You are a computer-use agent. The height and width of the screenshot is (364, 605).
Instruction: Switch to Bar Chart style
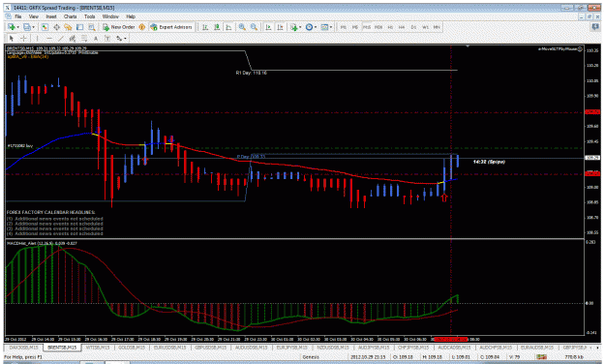coord(205,27)
